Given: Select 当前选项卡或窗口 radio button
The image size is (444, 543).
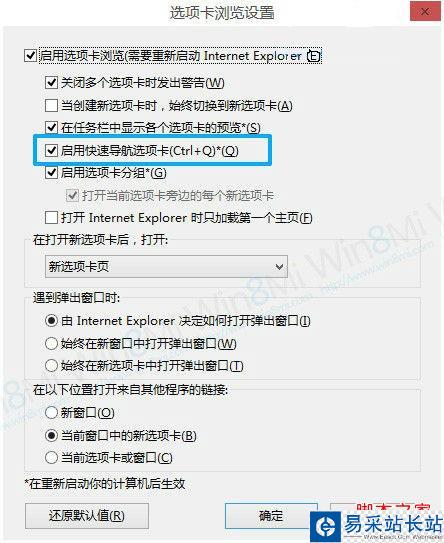Looking at the screenshot, I should (x=51, y=458).
